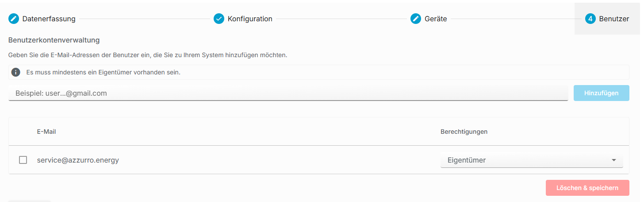The image size is (644, 202).
Task: Click the Löschen & speichern button
Action: (587, 188)
